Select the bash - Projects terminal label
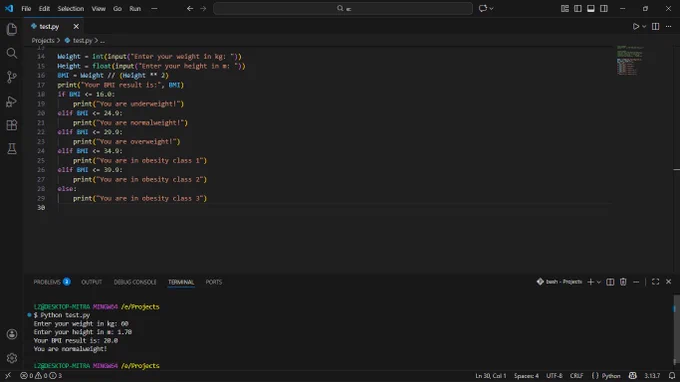Image resolution: width=680 pixels, height=382 pixels. 559,282
